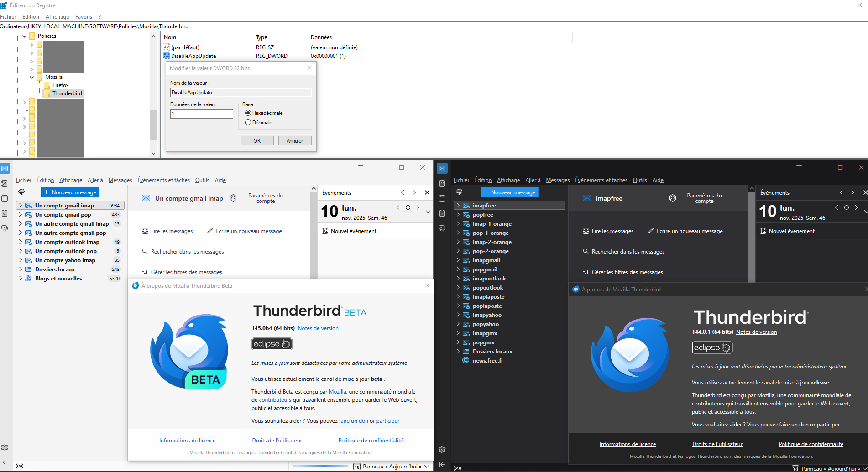Image resolution: width=868 pixels, height=472 pixels.
Task: Open settings gear in dark Thunderbird sidebar
Action: [x=442, y=450]
